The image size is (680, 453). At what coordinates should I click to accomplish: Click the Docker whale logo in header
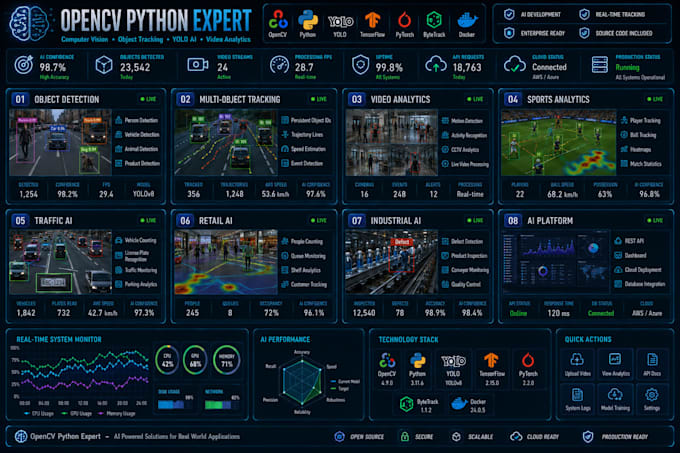pos(467,20)
